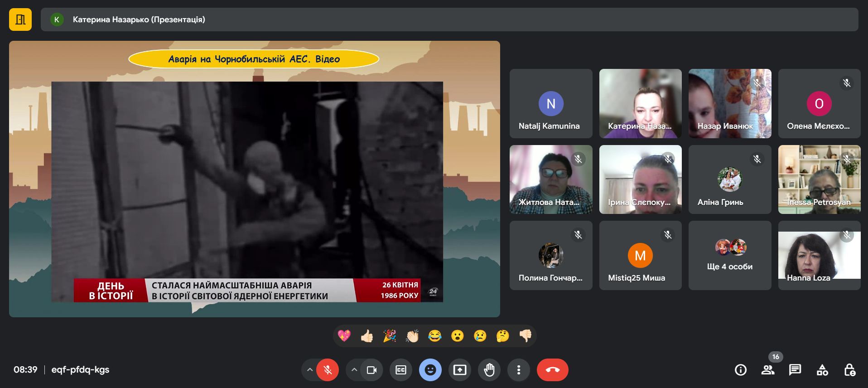
Task: Raise hand in the meeting
Action: (489, 370)
